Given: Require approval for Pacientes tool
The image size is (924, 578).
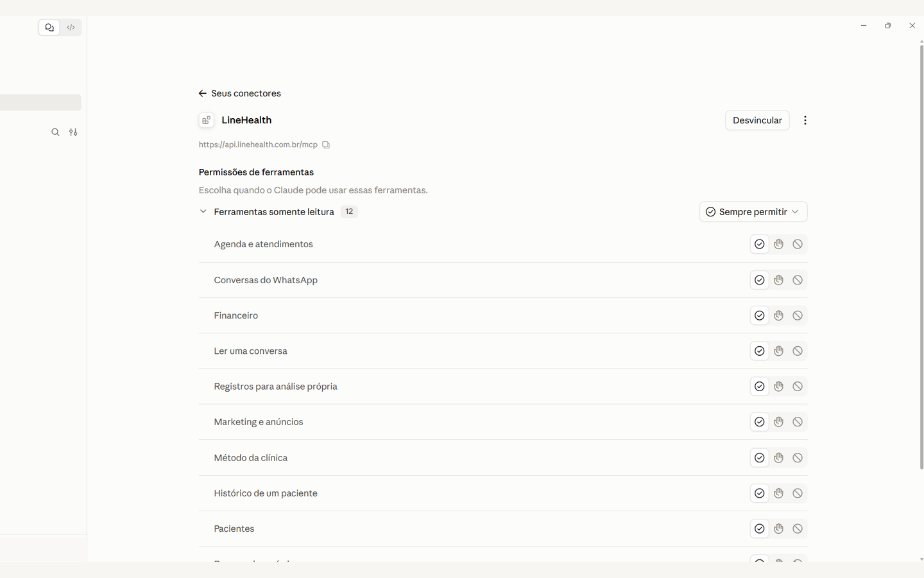Looking at the screenshot, I should coord(778,529).
